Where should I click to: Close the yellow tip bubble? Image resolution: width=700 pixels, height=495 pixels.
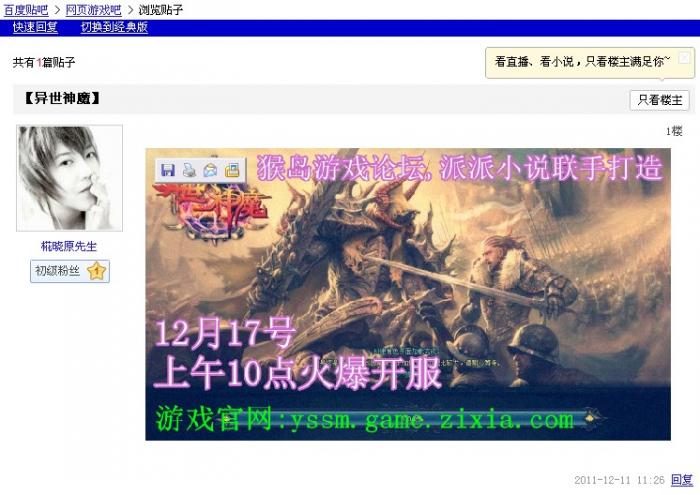click(x=683, y=57)
